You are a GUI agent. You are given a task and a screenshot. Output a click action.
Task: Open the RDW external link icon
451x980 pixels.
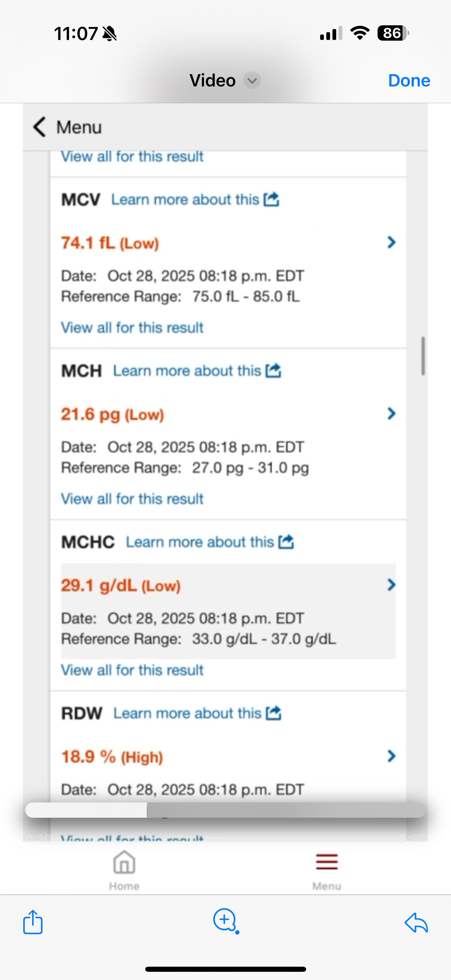pyautogui.click(x=273, y=713)
